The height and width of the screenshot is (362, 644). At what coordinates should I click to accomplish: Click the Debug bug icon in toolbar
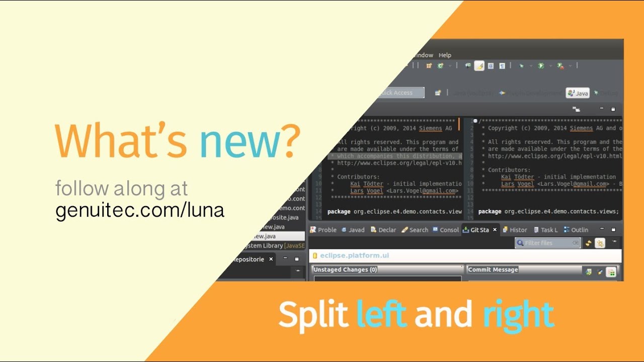click(x=522, y=66)
